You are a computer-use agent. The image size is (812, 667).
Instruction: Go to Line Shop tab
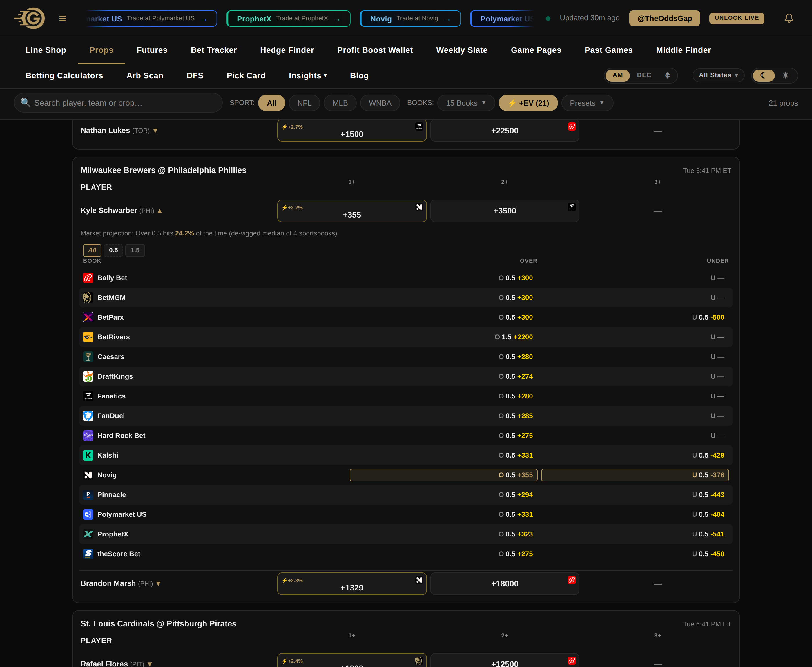pyautogui.click(x=46, y=50)
